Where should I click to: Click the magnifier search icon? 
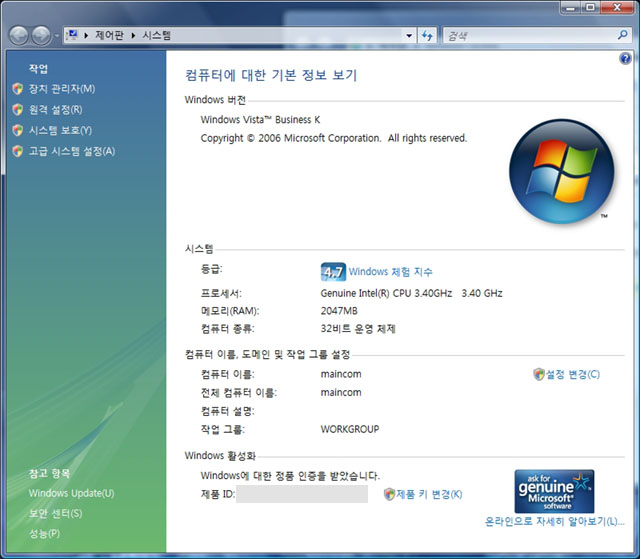click(622, 35)
